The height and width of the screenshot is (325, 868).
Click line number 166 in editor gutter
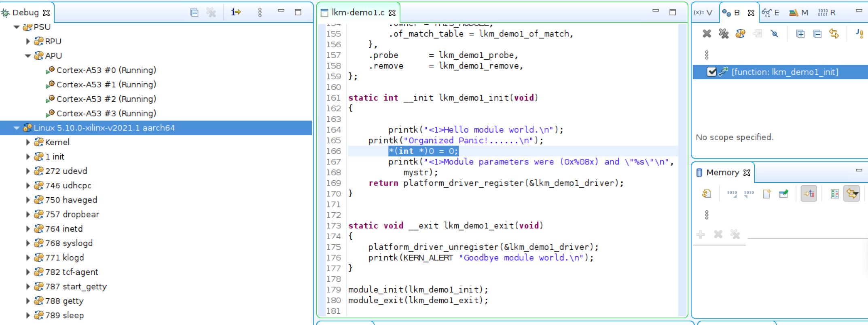coord(333,151)
